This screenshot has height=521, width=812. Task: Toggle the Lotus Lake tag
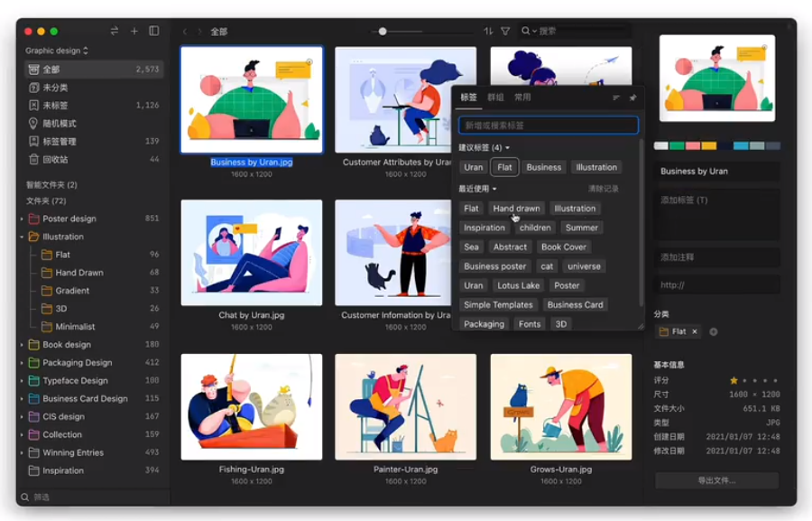[x=519, y=285]
